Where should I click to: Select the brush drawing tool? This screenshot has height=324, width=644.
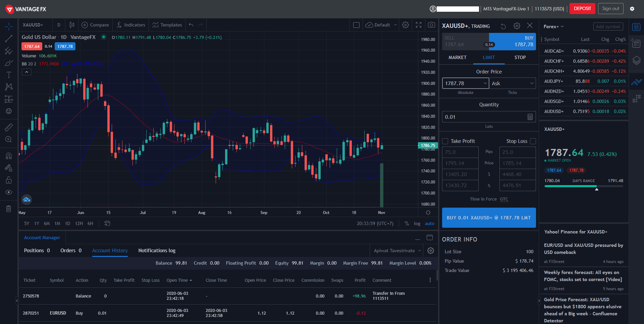[9, 63]
